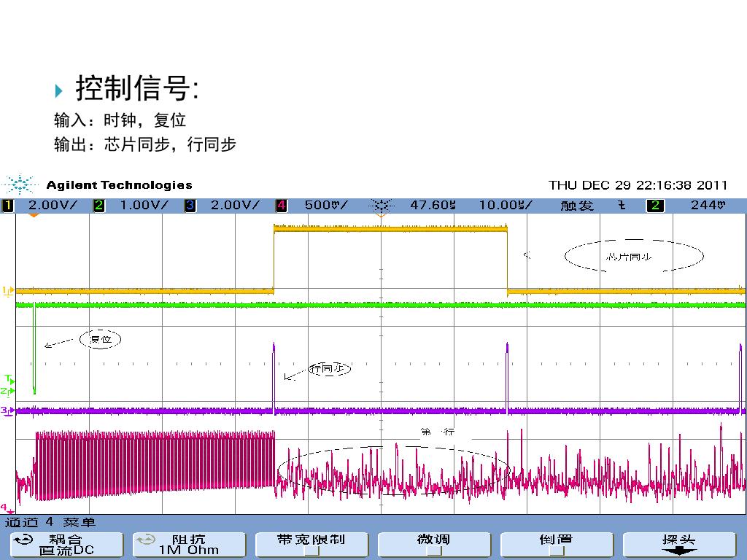Image resolution: width=747 pixels, height=560 pixels.
Task: Click the orange trigger position marker at top center
Action: pyautogui.click(x=381, y=215)
